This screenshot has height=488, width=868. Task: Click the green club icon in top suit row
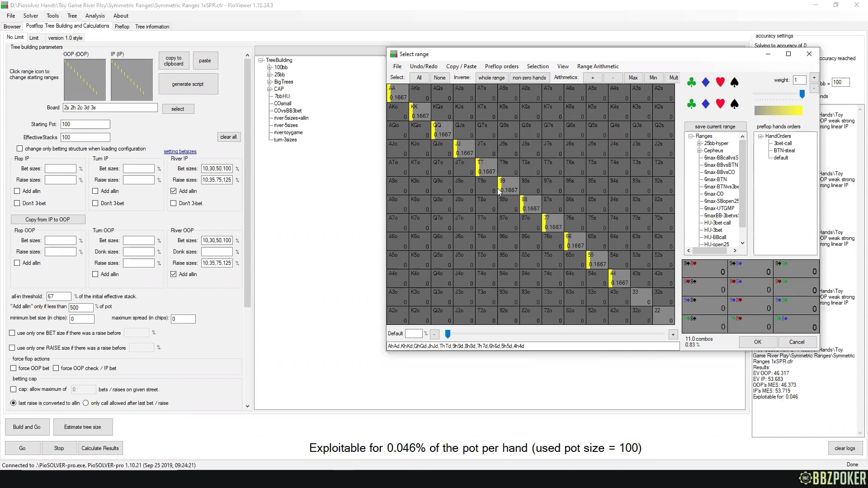click(x=691, y=82)
